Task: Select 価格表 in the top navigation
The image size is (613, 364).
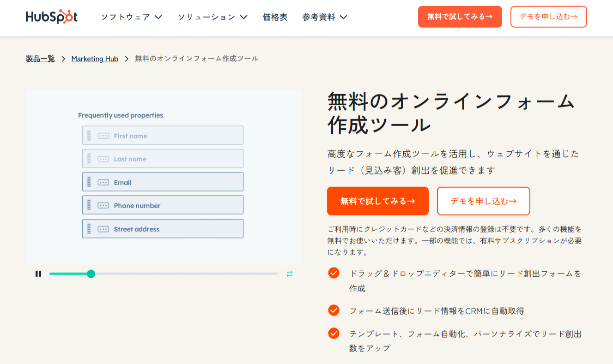Action: [274, 16]
